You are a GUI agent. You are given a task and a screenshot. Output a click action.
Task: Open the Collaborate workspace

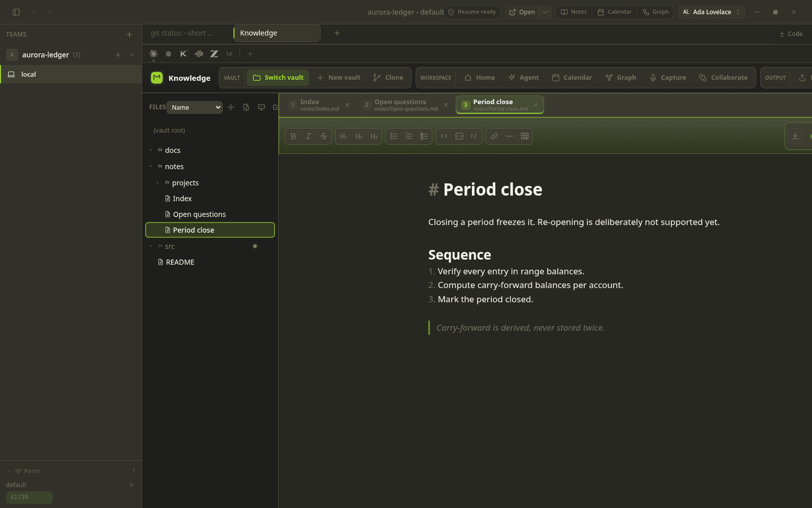point(723,78)
